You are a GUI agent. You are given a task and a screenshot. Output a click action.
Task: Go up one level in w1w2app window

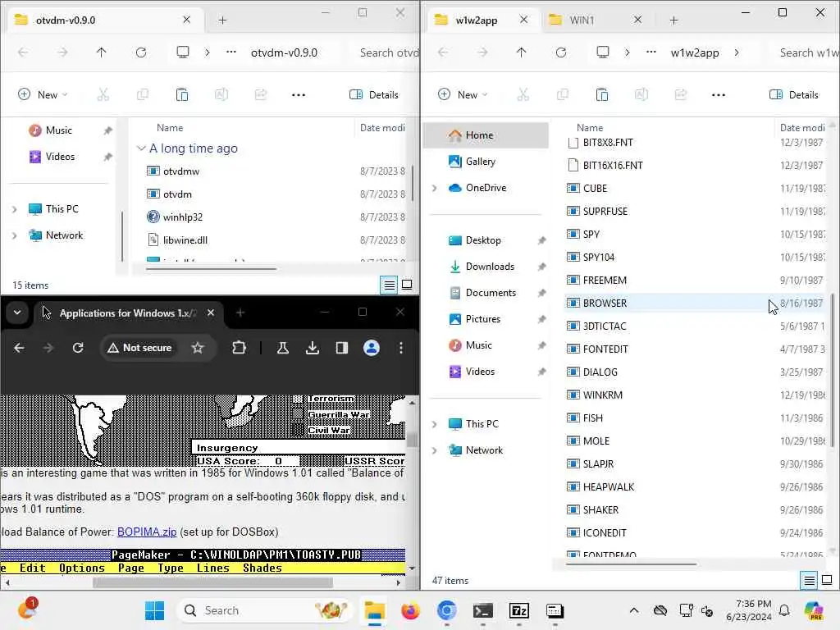(x=521, y=52)
